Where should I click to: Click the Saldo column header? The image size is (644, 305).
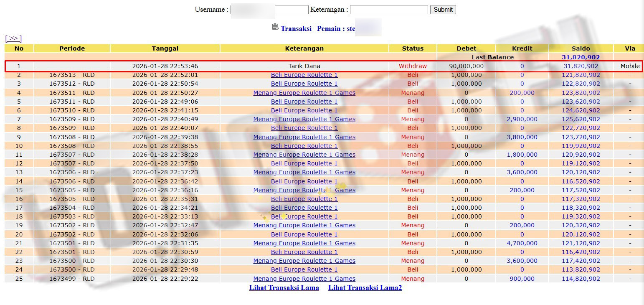pos(581,48)
